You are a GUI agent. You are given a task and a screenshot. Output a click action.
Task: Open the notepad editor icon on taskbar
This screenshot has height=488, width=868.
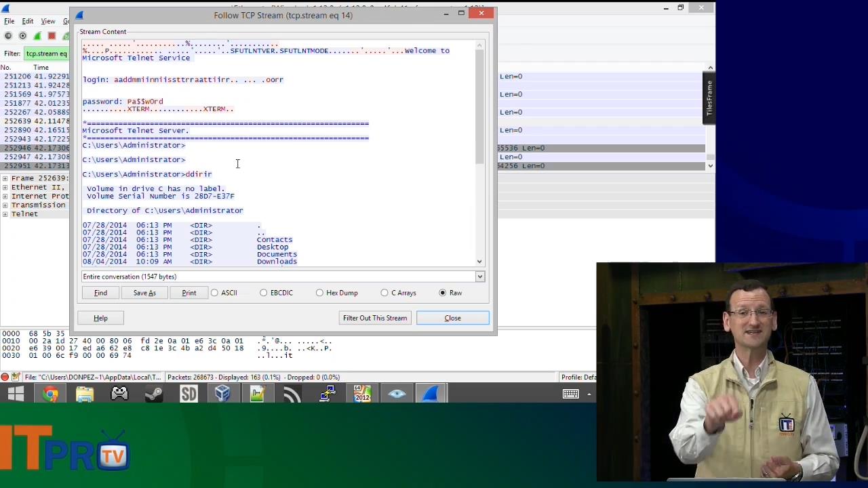point(258,394)
